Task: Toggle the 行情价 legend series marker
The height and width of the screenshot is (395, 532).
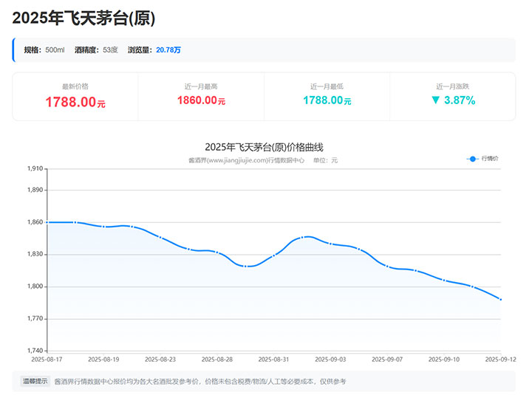Action: (472, 159)
